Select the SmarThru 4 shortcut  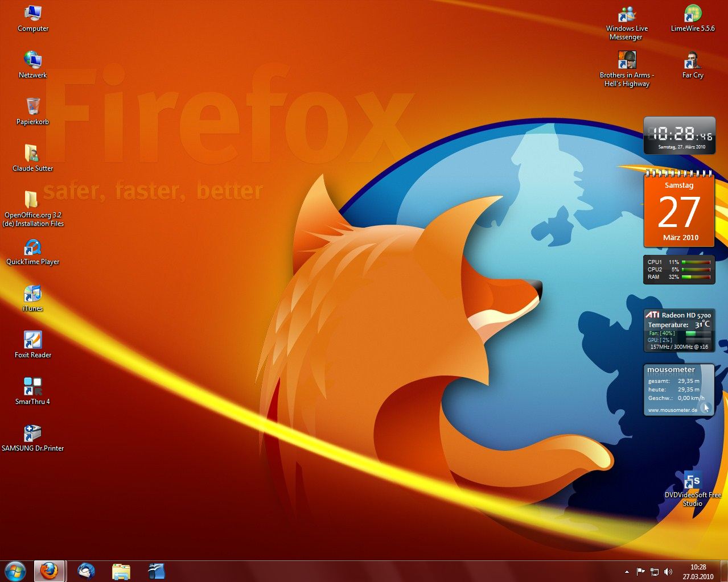[x=33, y=391]
